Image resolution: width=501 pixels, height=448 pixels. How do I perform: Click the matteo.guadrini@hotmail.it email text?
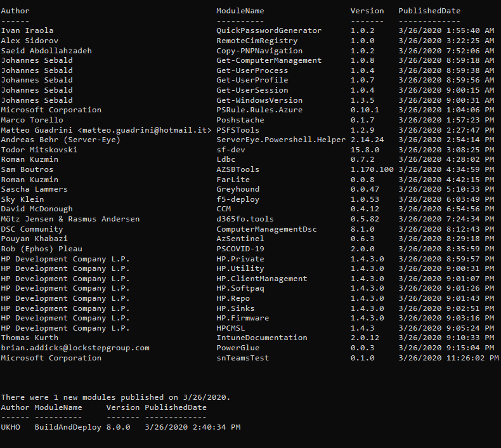point(145,130)
